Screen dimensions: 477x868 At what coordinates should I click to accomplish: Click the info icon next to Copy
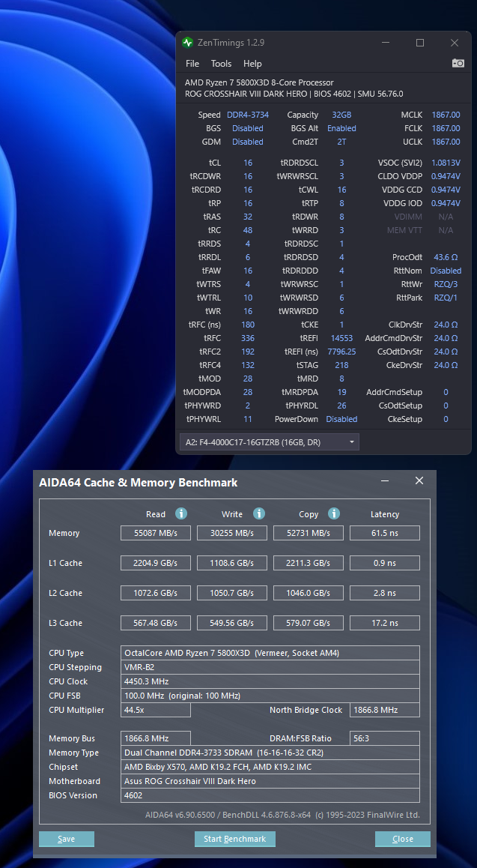click(x=333, y=513)
